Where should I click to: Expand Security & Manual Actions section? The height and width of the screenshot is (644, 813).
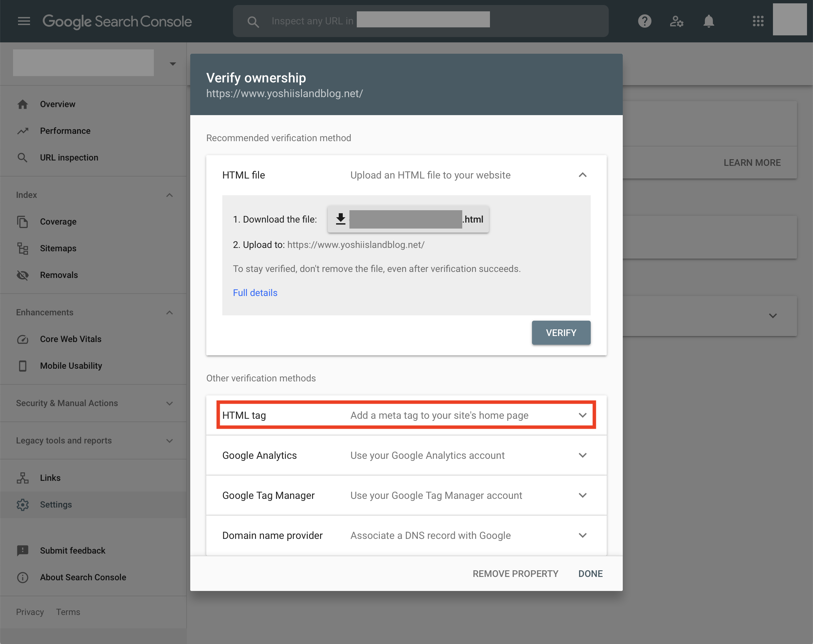click(169, 403)
